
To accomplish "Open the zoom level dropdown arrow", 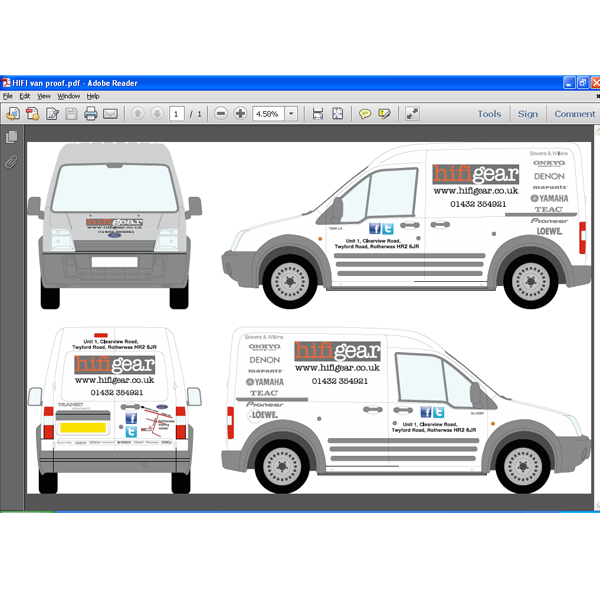I will coord(291,114).
